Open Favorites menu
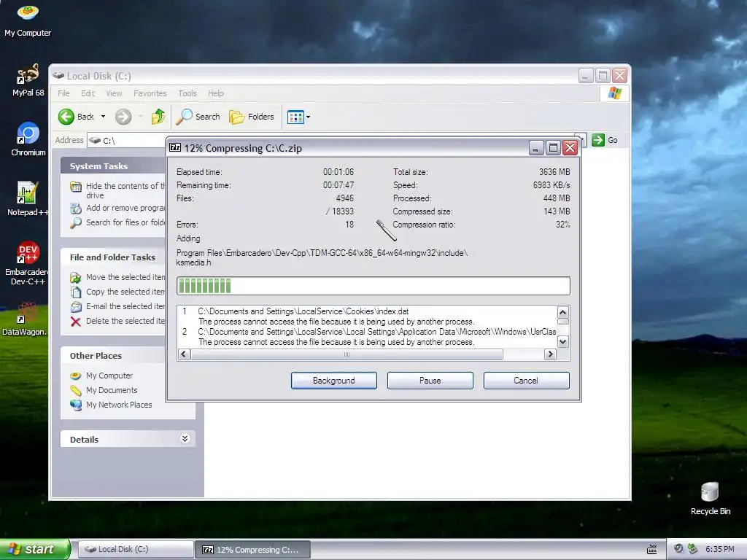The height and width of the screenshot is (560, 747). (x=150, y=93)
